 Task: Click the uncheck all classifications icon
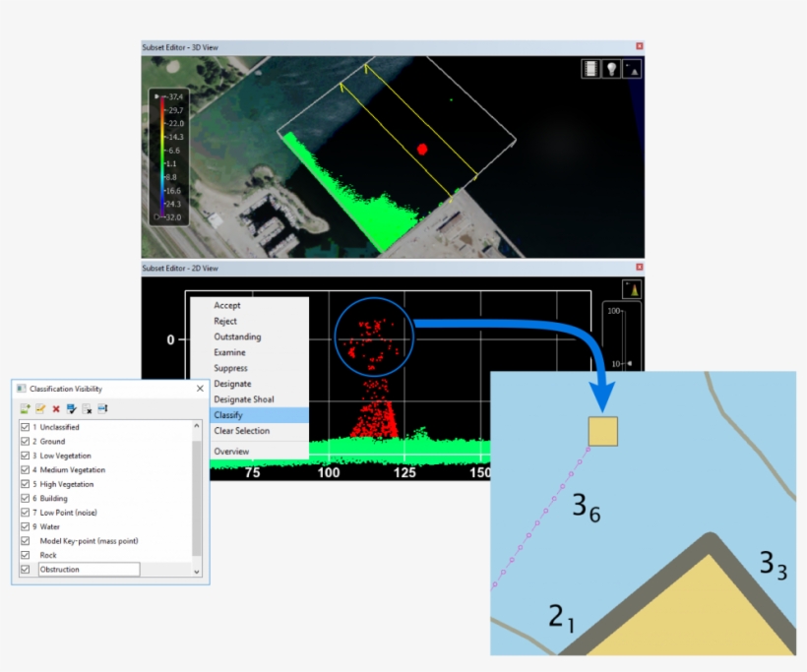87,408
